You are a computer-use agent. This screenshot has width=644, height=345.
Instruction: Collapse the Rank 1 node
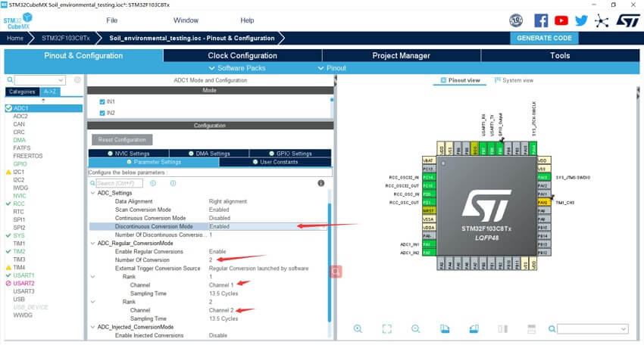pos(92,277)
